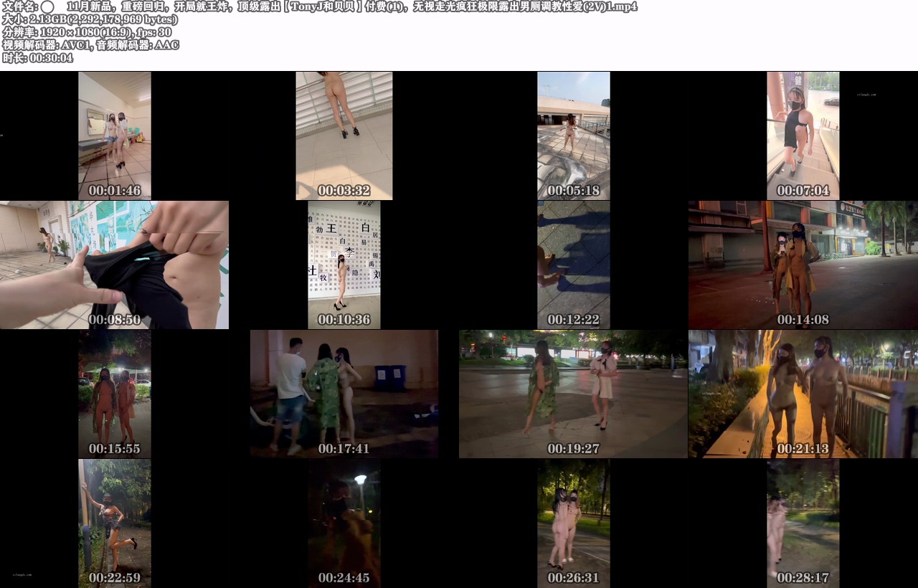Select the frame timestamped 00:17:41
This screenshot has width=918, height=588.
[344, 394]
